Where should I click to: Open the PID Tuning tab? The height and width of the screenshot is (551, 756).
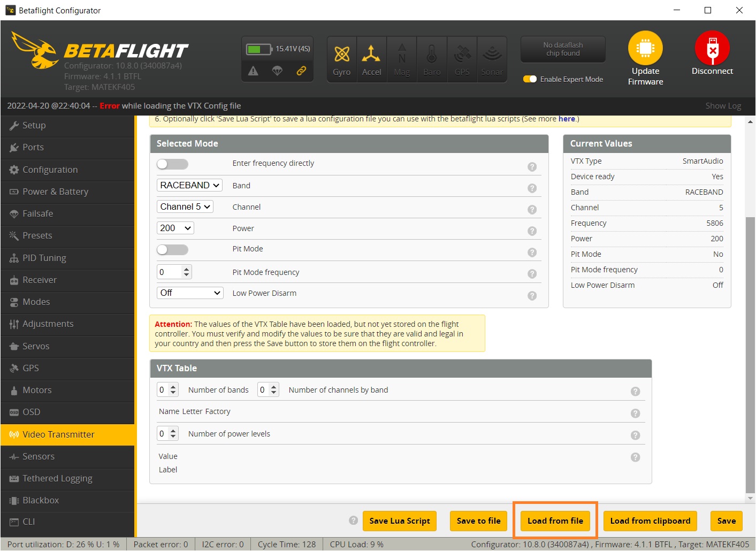(x=67, y=258)
